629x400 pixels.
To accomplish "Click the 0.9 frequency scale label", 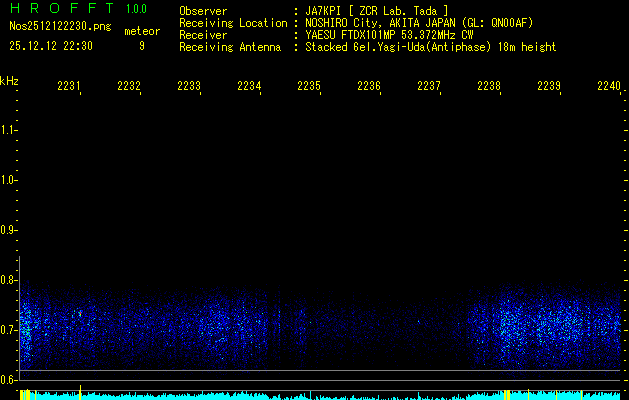I will pyautogui.click(x=10, y=230).
